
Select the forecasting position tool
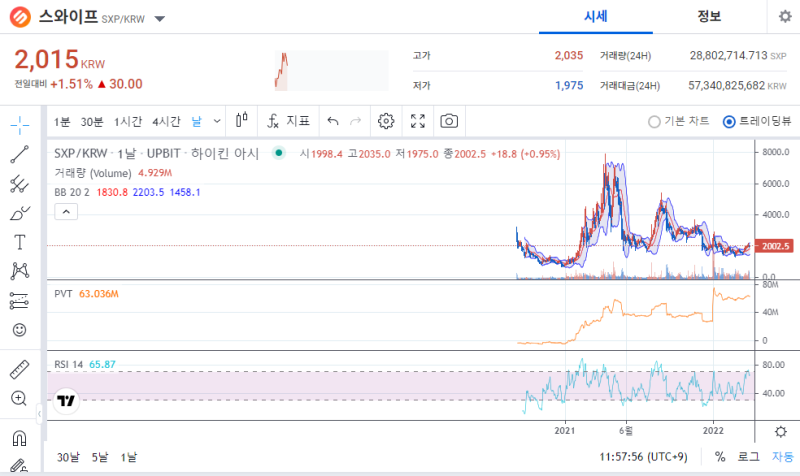pos(19,301)
